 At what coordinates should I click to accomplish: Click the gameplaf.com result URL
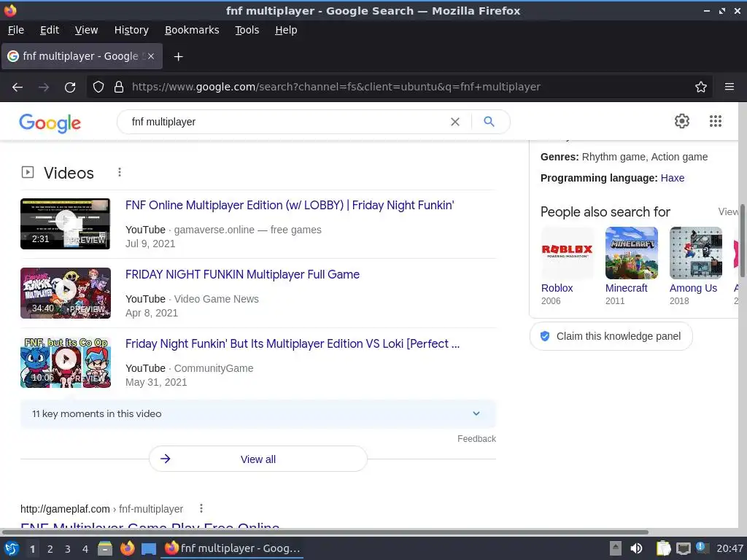coord(101,509)
